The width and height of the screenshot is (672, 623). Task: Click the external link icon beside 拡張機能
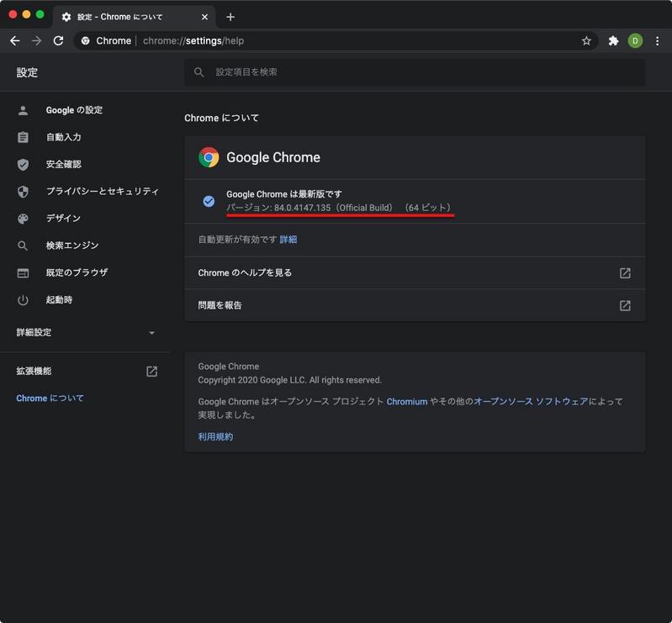coord(151,371)
